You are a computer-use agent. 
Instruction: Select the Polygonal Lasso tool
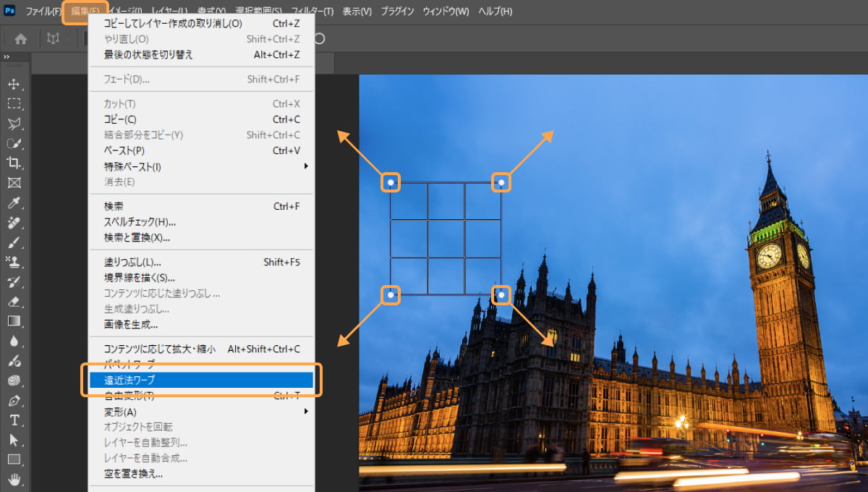(14, 124)
